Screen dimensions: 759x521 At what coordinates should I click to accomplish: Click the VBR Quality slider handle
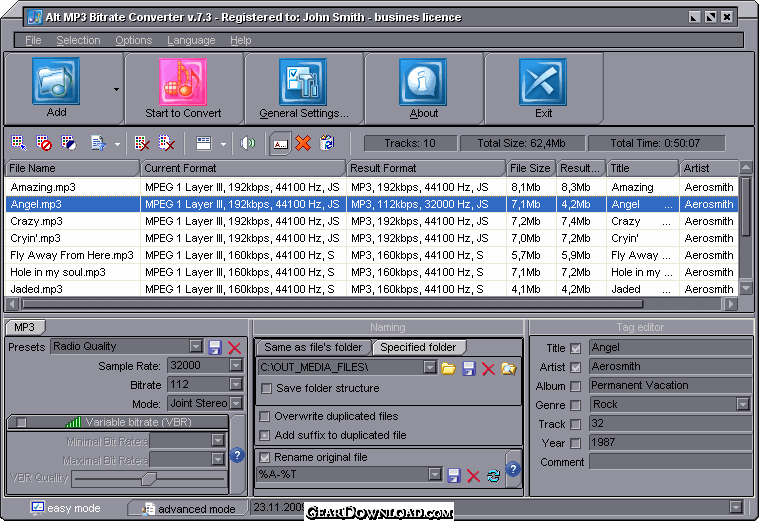(x=148, y=479)
